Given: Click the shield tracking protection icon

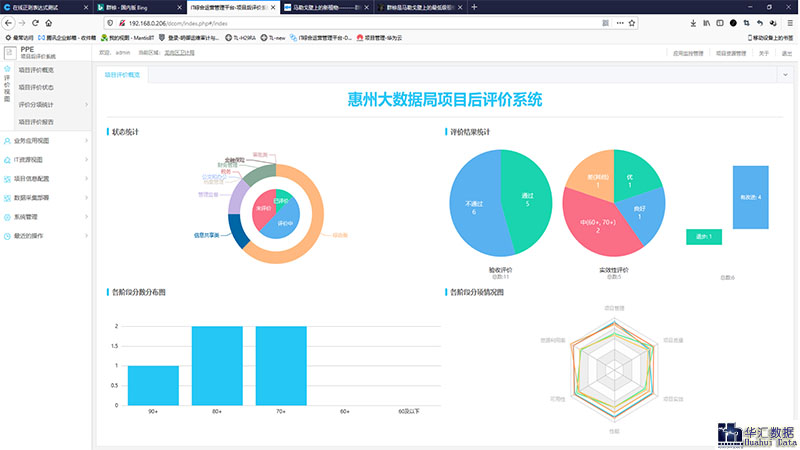Looking at the screenshot, I should 110,23.
